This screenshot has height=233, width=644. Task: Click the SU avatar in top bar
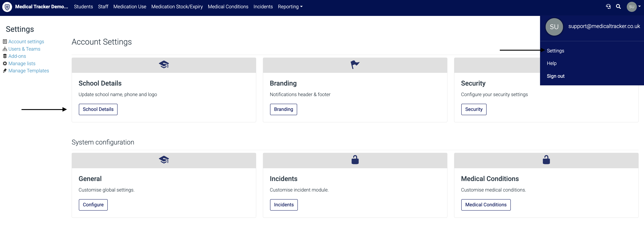[x=631, y=7]
